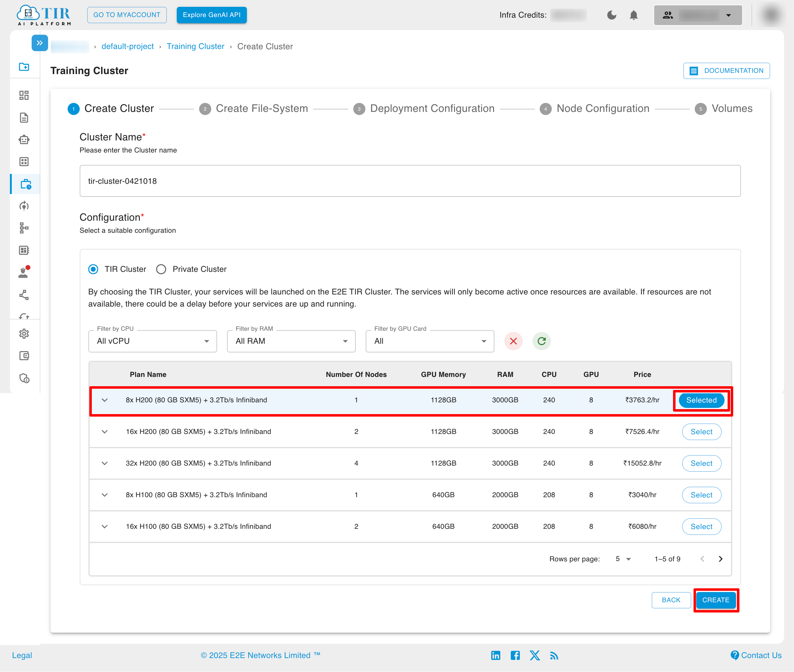
Task: Click the Plan Name column header
Action: coord(148,374)
